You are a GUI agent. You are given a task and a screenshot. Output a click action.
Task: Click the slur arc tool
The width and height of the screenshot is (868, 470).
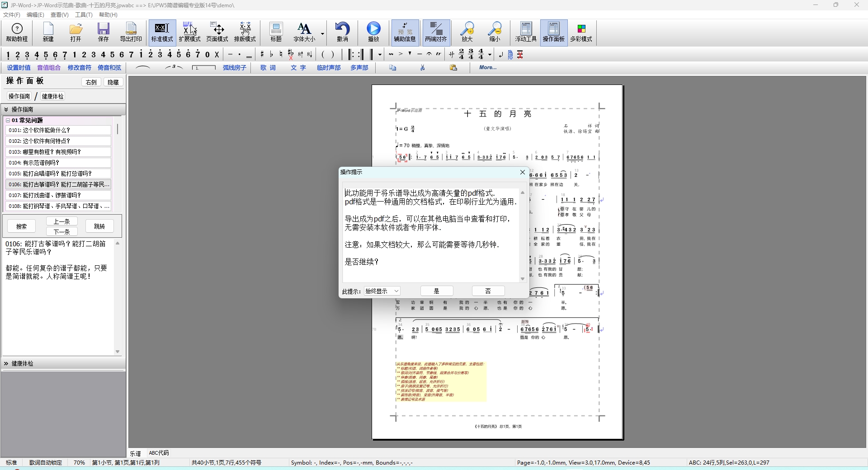click(x=143, y=68)
